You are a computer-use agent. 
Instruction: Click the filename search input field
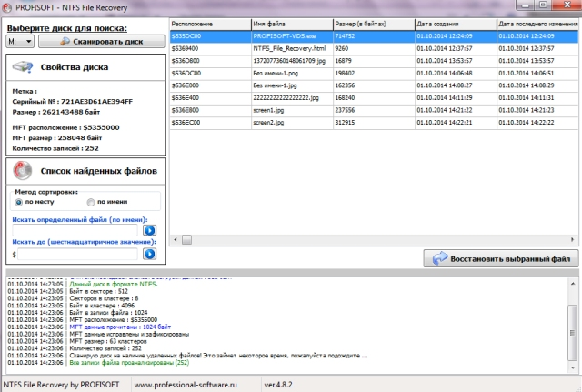(x=77, y=230)
